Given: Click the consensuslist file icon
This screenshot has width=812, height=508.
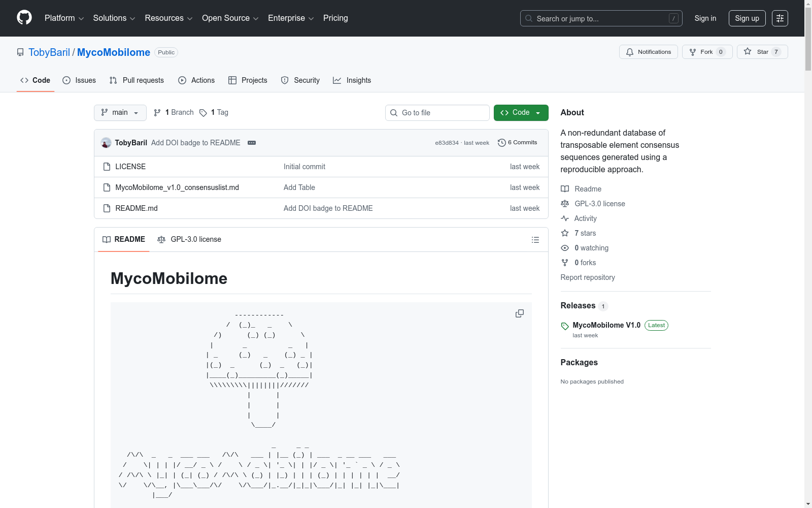Looking at the screenshot, I should click(107, 187).
